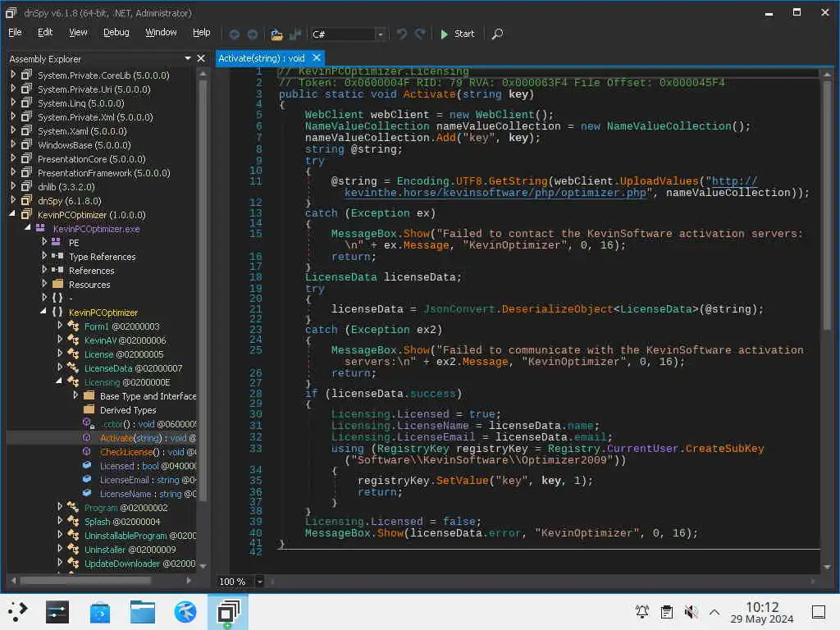Image resolution: width=840 pixels, height=630 pixels.
Task: Expand Base Type and Interfaces folder
Action: pyautogui.click(x=75, y=395)
